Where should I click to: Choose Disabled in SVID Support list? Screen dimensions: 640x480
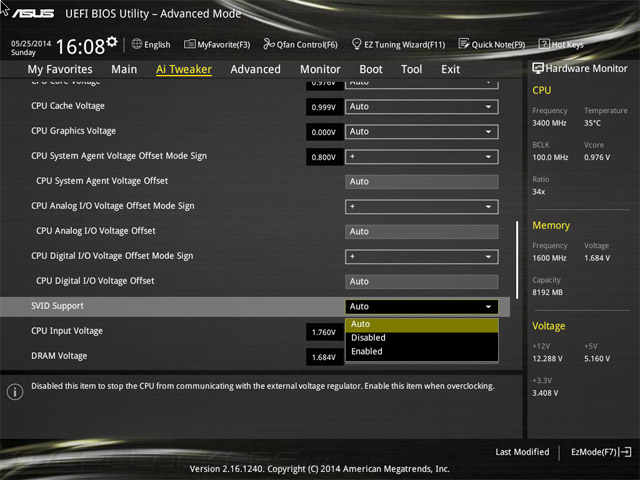pyautogui.click(x=422, y=338)
